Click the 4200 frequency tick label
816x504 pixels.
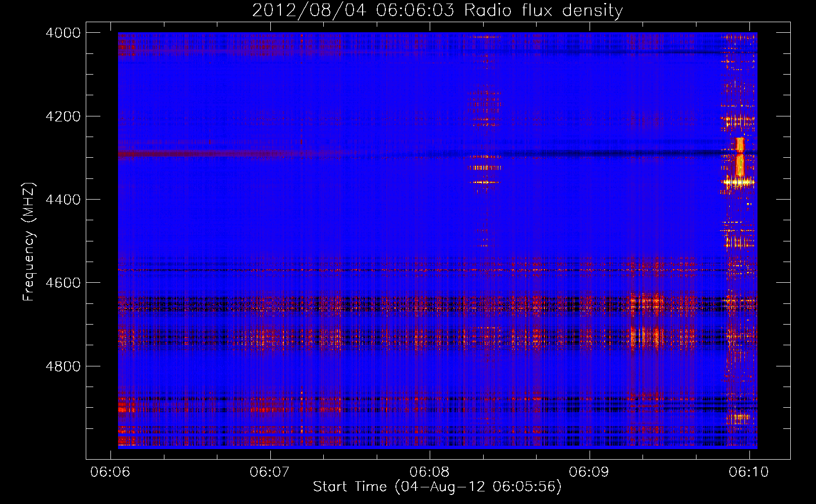pos(63,116)
